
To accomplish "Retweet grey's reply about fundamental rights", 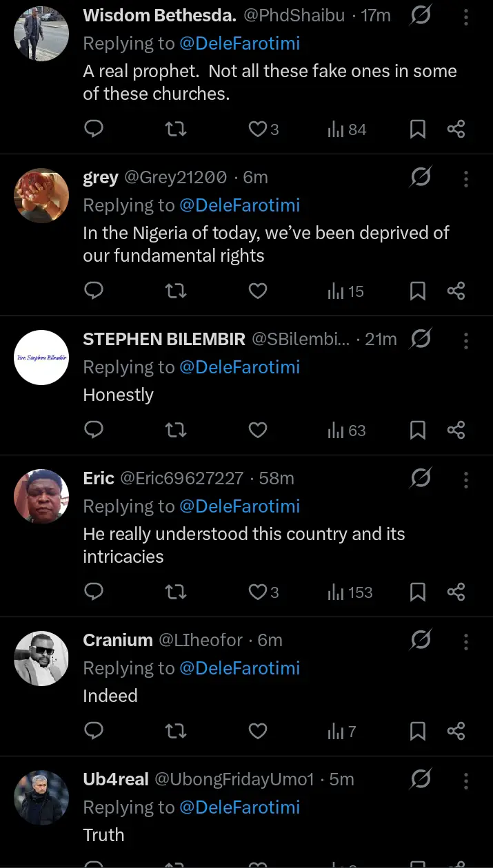I will (176, 291).
